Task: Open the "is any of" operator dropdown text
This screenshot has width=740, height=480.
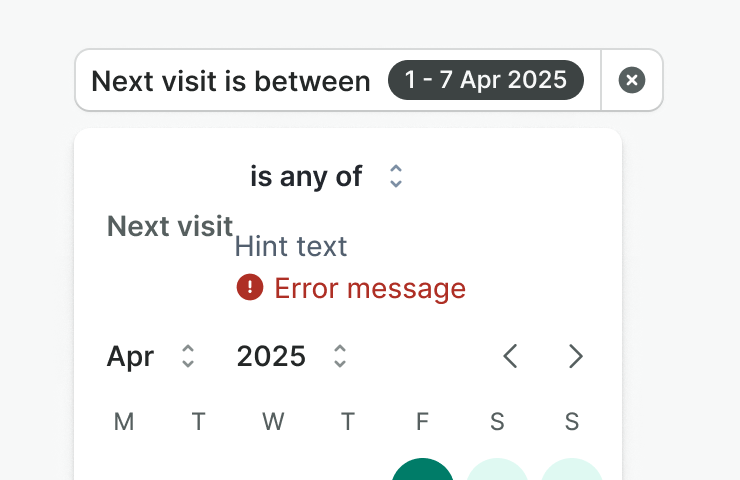Action: point(306,177)
